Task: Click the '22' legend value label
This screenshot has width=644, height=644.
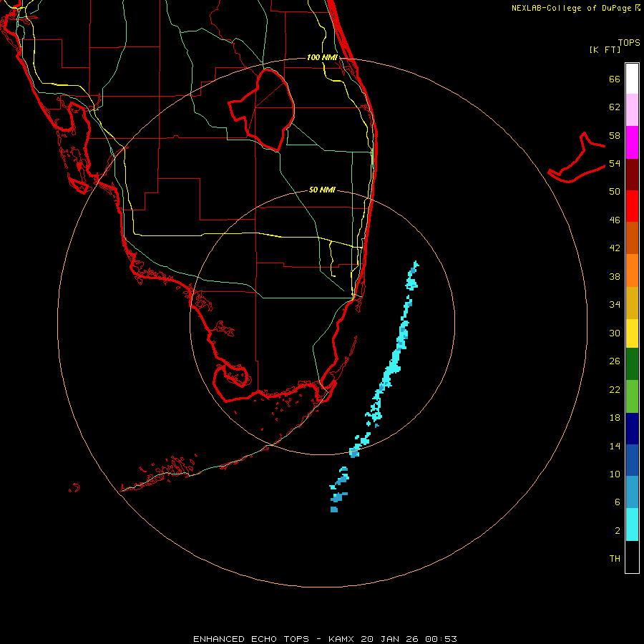Action: [x=615, y=389]
